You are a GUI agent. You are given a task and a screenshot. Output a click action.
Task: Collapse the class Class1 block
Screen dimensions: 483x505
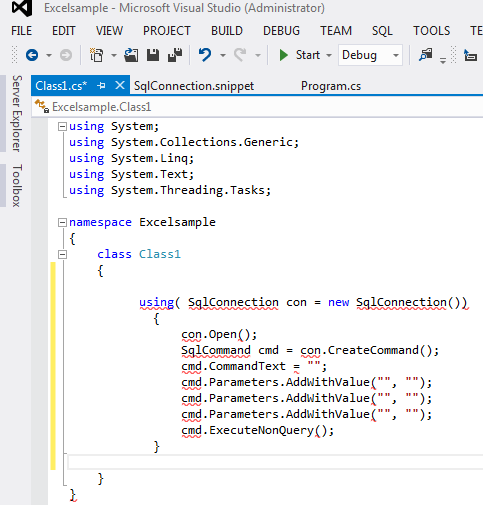62,255
